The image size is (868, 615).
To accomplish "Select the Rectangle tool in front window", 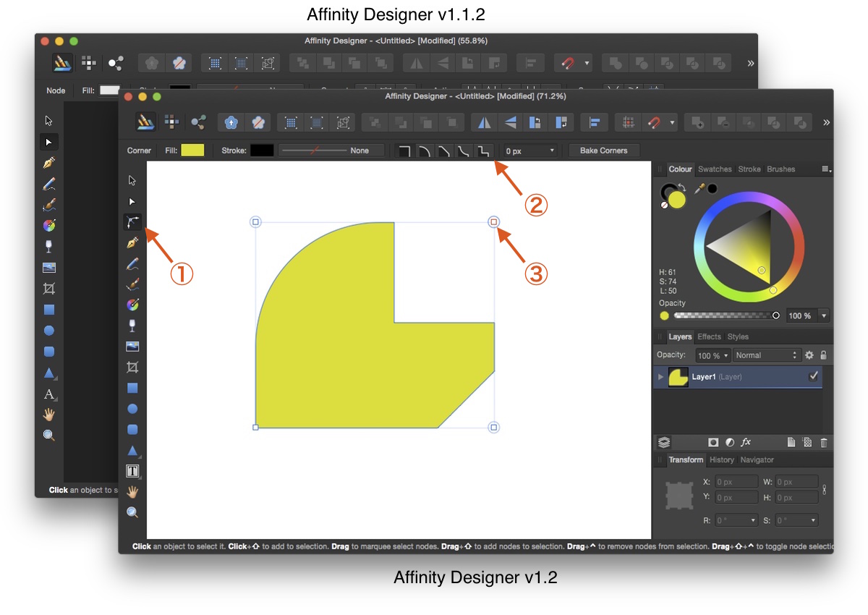I will click(x=132, y=388).
